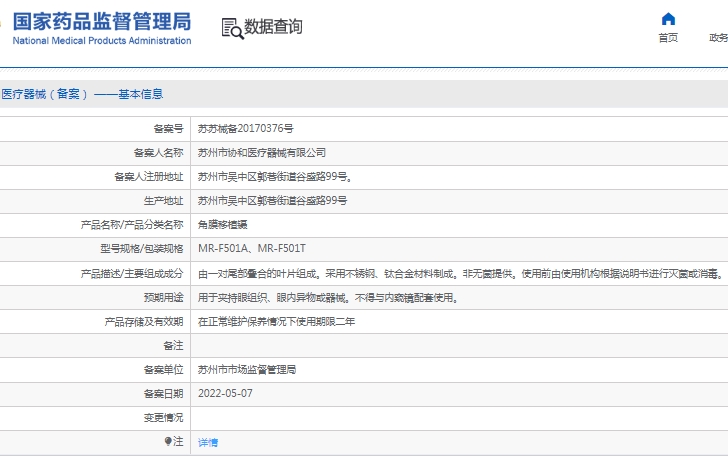The height and width of the screenshot is (459, 728).
Task: Select the 预期用途 row label
Action: pos(163,297)
